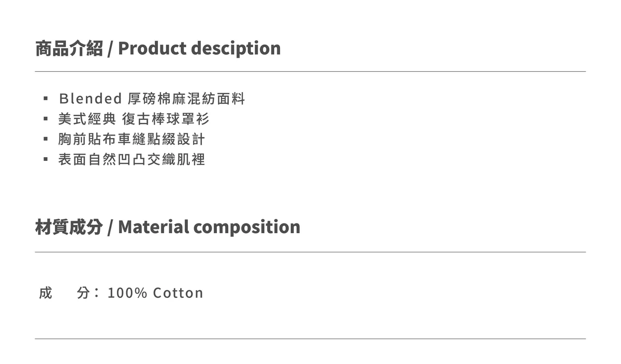The width and height of the screenshot is (621, 364).
Task: Click the word "Cotton"
Action: (x=178, y=293)
